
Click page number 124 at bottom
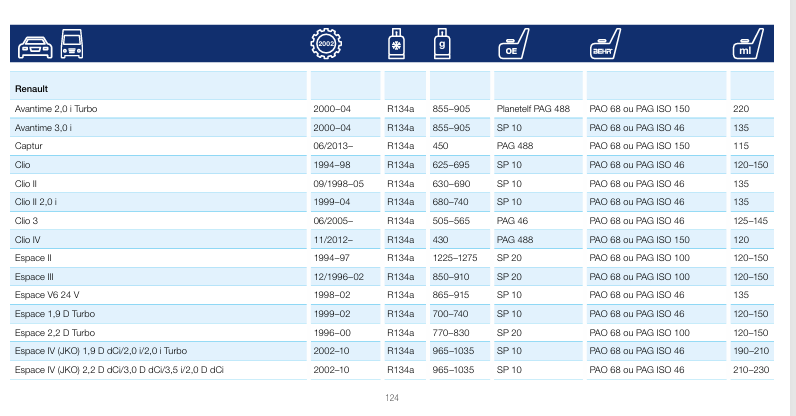tap(393, 398)
